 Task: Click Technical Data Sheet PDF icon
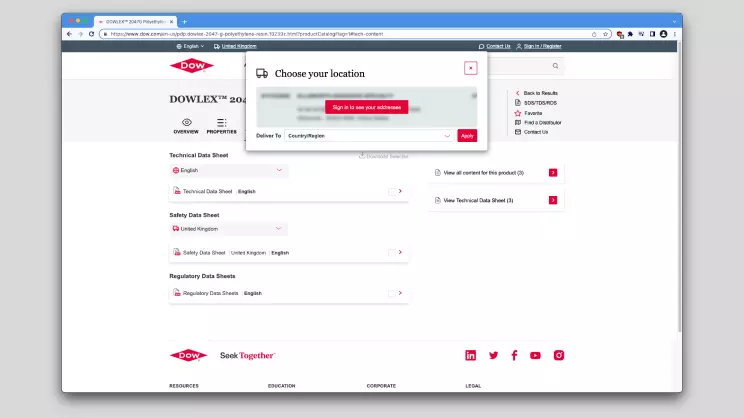(177, 191)
